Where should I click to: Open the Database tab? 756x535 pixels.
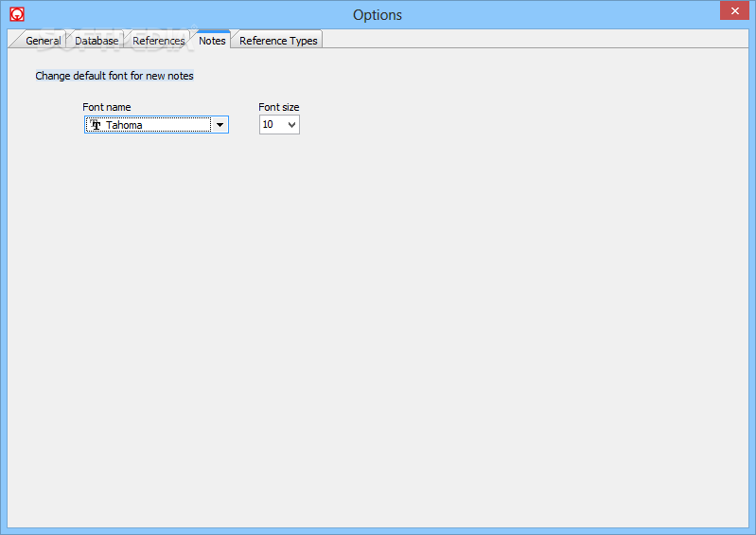(x=97, y=41)
